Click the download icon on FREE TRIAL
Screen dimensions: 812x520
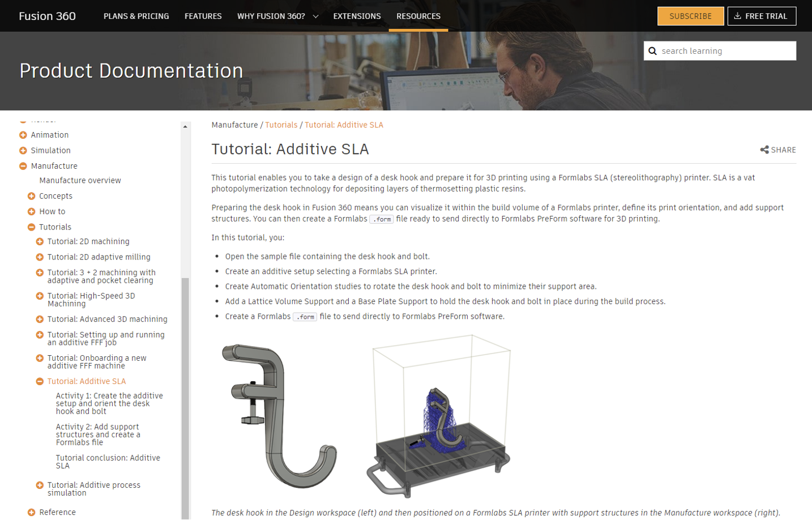click(737, 16)
